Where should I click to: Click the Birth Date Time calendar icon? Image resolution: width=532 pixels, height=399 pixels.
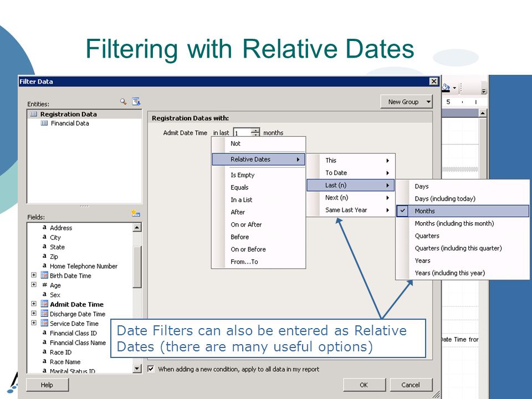tap(44, 275)
